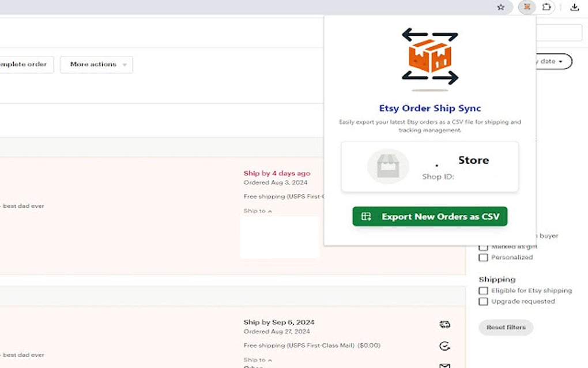Click the Complete order button
The width and height of the screenshot is (588, 368).
(x=23, y=64)
